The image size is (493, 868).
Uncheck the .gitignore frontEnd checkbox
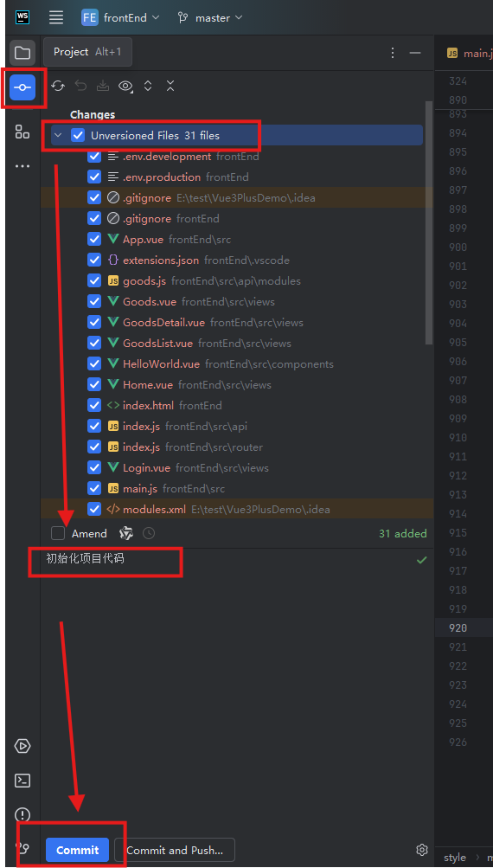point(94,219)
